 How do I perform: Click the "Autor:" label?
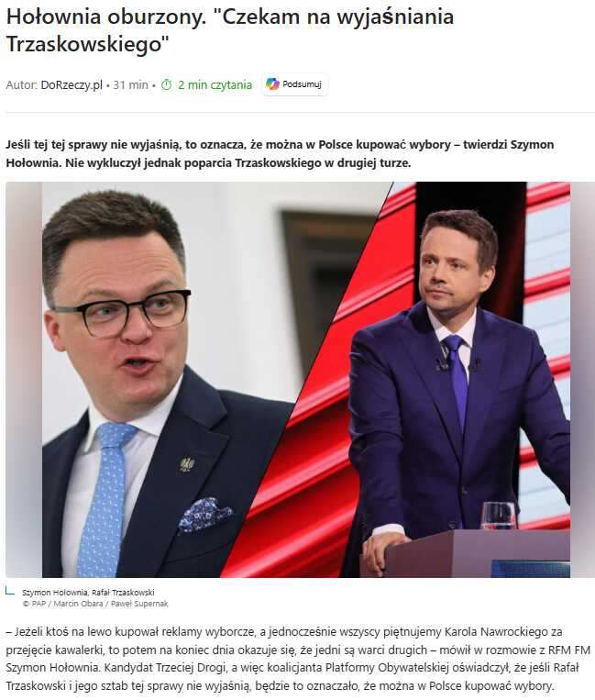click(x=21, y=84)
